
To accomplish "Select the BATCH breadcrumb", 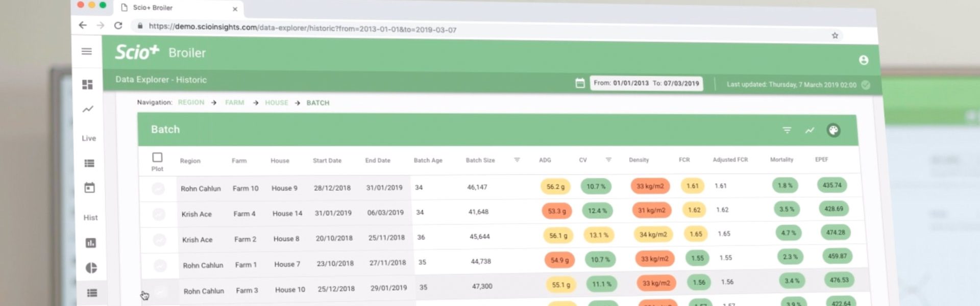I will [x=318, y=103].
